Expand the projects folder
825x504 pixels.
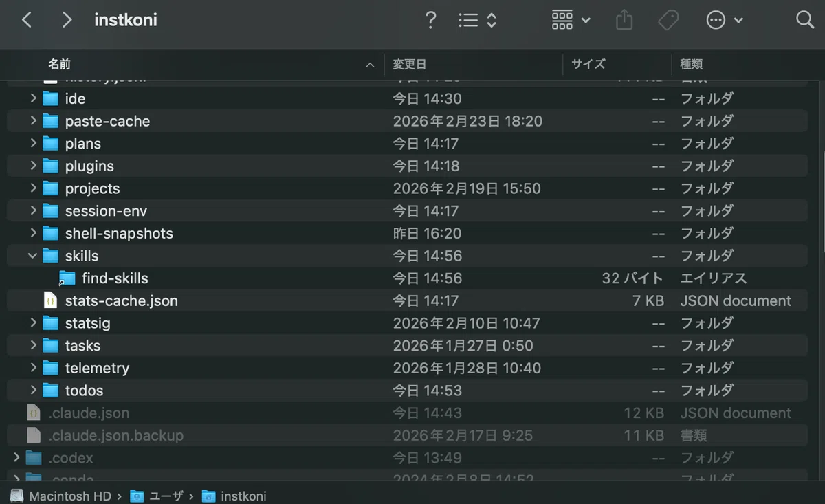pos(33,188)
